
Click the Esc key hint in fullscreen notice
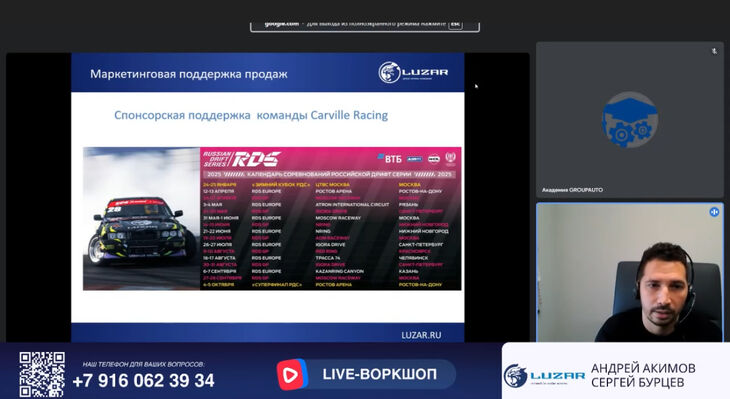pos(455,24)
